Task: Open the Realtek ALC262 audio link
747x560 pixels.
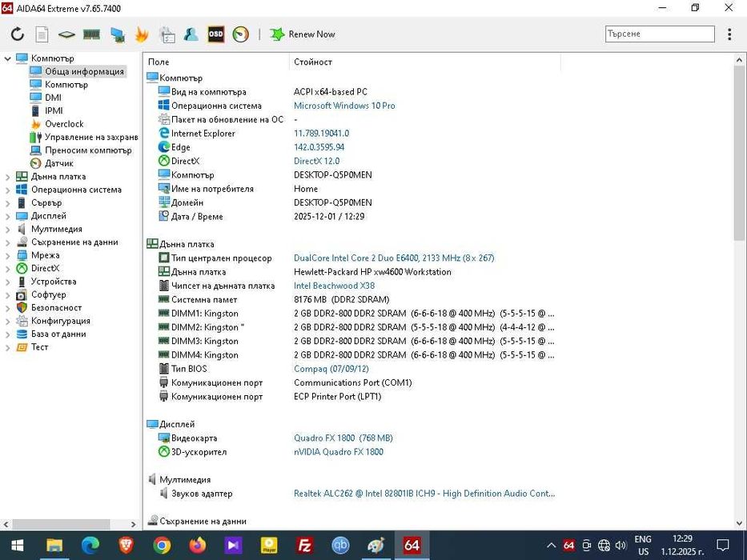Action: point(424,494)
